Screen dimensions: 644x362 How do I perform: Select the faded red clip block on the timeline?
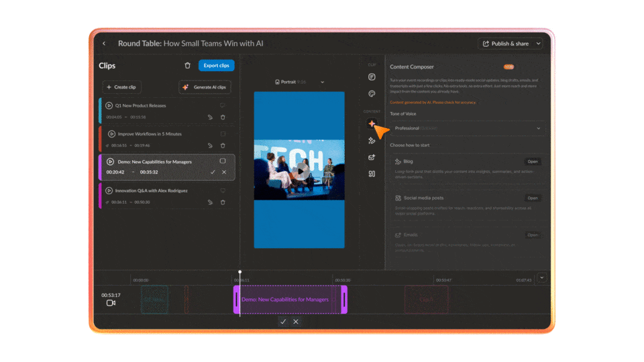point(427,300)
